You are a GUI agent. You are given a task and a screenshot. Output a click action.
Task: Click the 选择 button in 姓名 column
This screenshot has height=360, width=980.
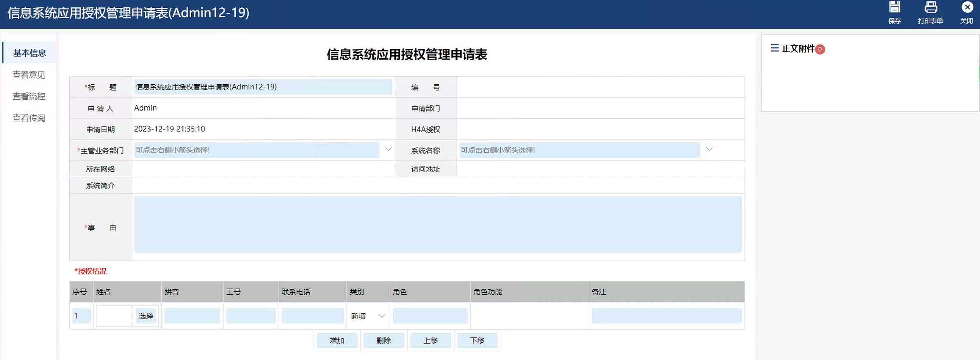(146, 316)
